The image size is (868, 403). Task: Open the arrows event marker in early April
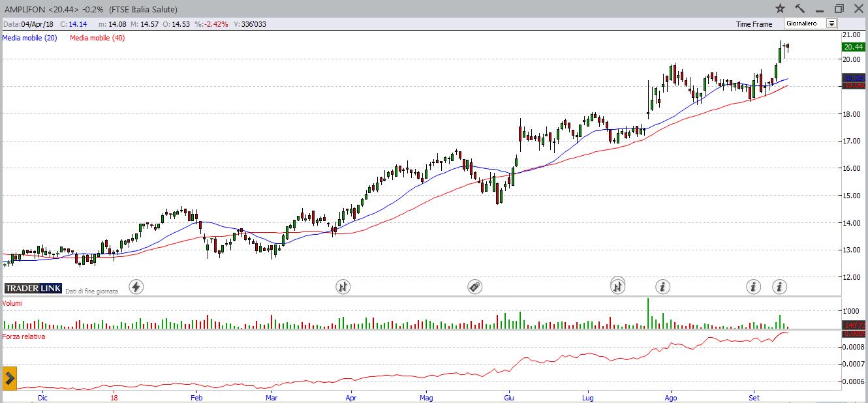(343, 286)
